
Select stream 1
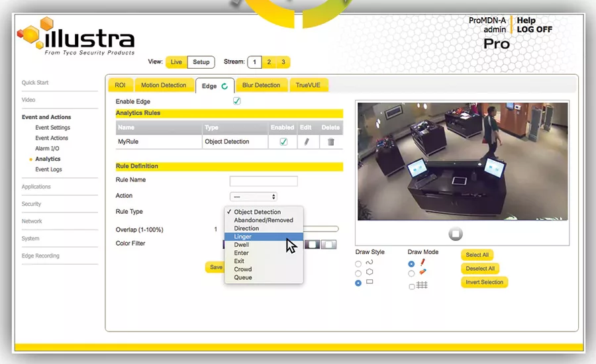point(254,62)
